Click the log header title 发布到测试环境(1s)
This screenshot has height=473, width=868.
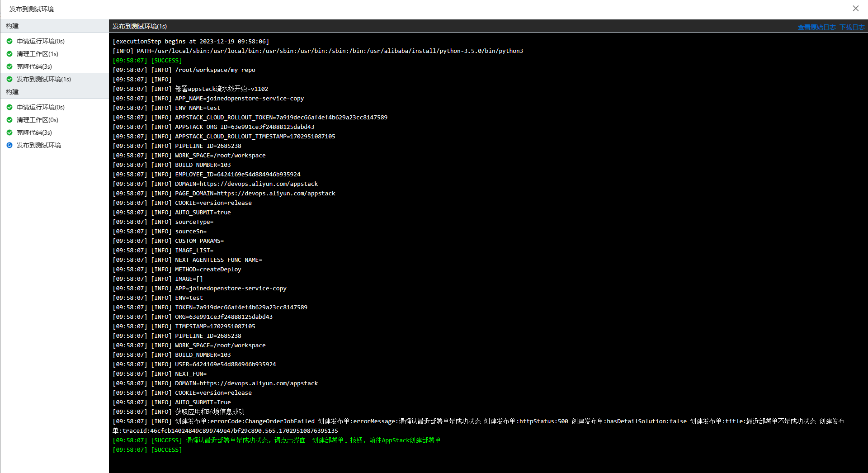point(140,26)
